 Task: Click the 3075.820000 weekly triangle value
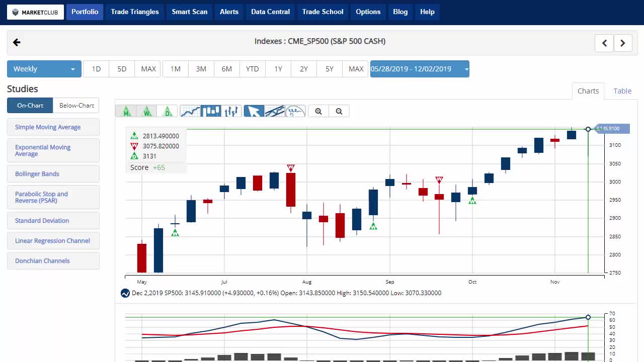click(160, 146)
